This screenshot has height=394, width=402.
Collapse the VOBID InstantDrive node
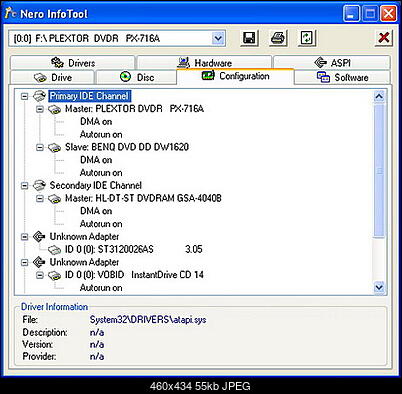point(40,275)
